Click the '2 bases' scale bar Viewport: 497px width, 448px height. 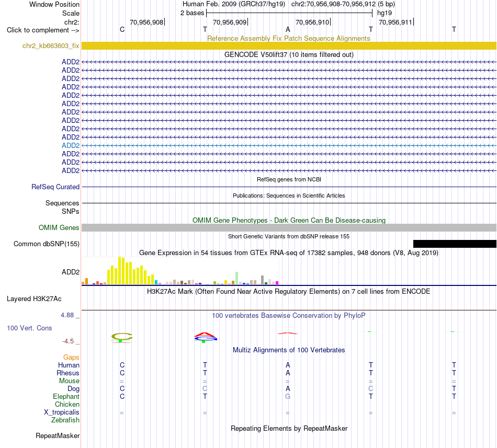pyautogui.click(x=289, y=13)
